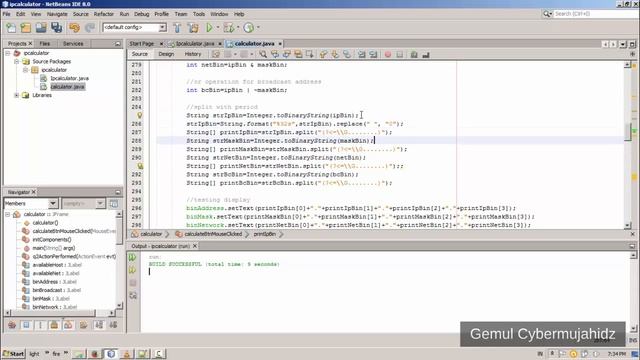Click the Comment editor icon
Viewport: 640px width, 360px height.
point(414,54)
